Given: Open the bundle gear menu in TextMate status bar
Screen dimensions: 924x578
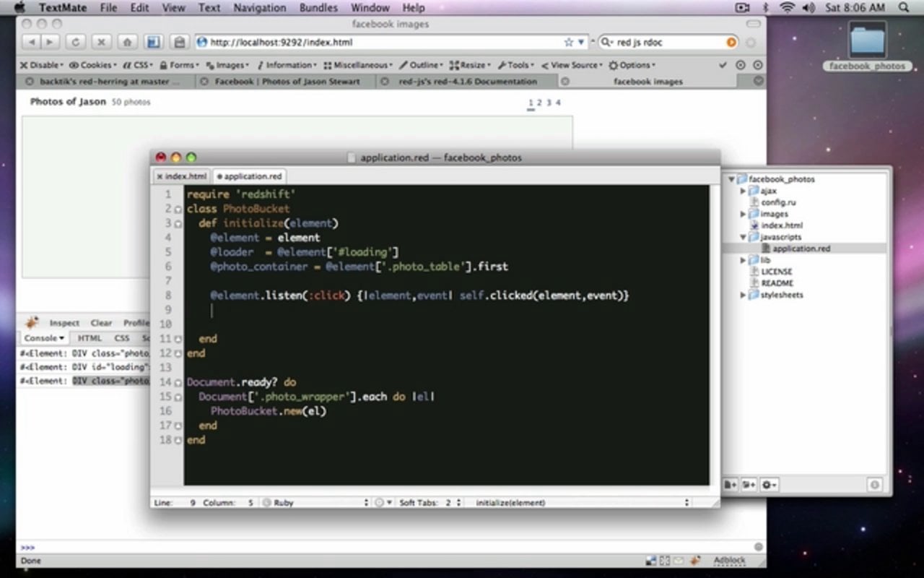Looking at the screenshot, I should (x=383, y=502).
